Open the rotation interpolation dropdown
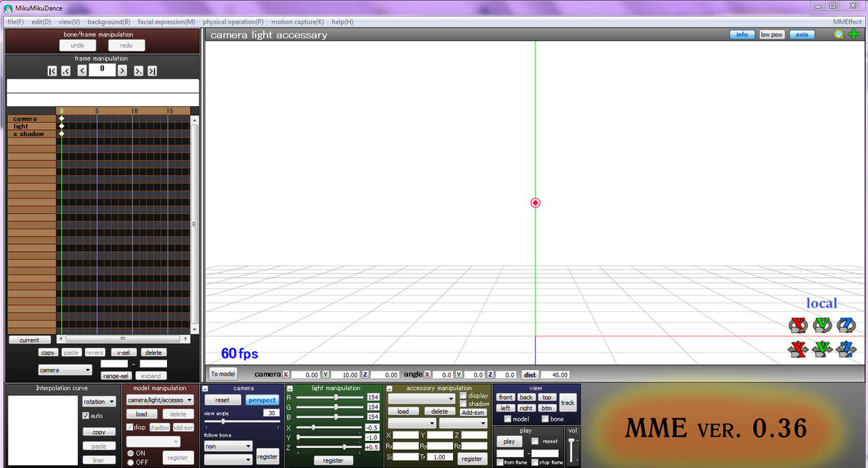This screenshot has width=868, height=468. (98, 402)
